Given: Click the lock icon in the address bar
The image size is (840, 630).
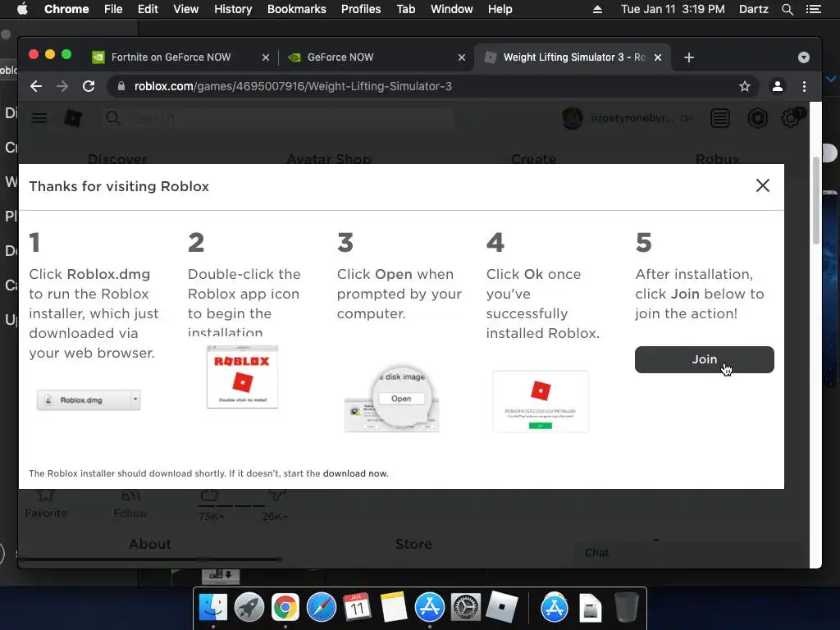Looking at the screenshot, I should point(121,86).
